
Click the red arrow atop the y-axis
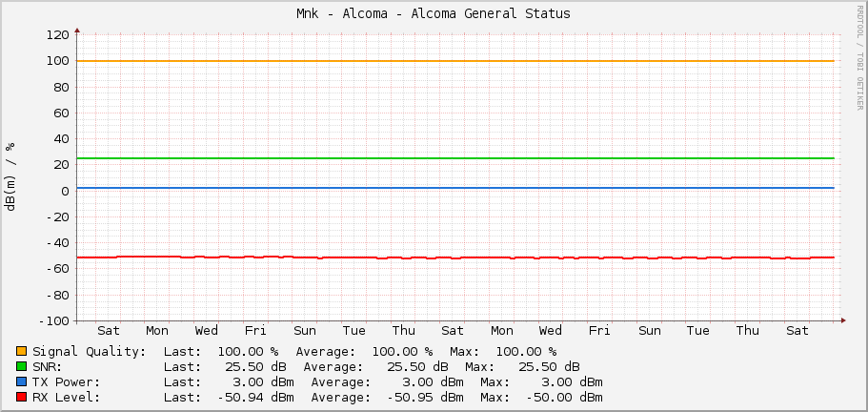click(76, 30)
